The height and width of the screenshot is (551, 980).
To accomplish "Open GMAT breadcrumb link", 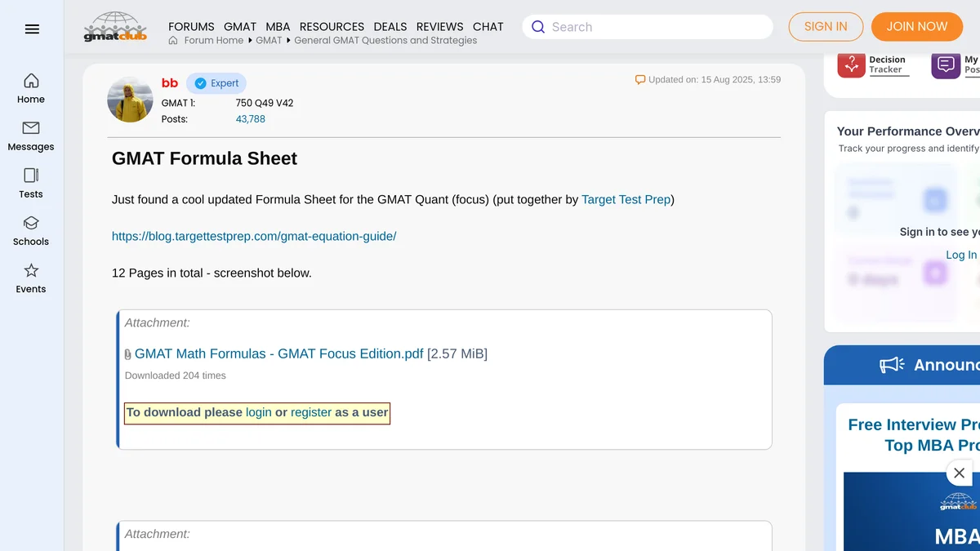I will click(x=269, y=40).
